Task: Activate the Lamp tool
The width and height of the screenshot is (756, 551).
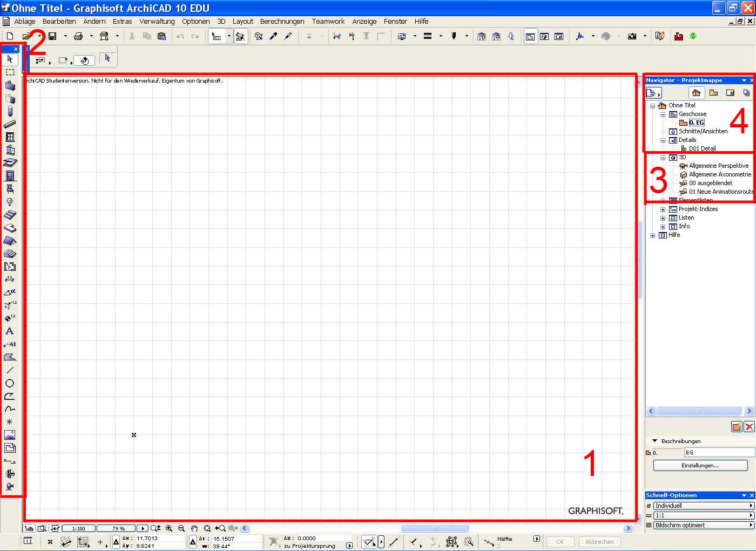Action: [x=10, y=202]
